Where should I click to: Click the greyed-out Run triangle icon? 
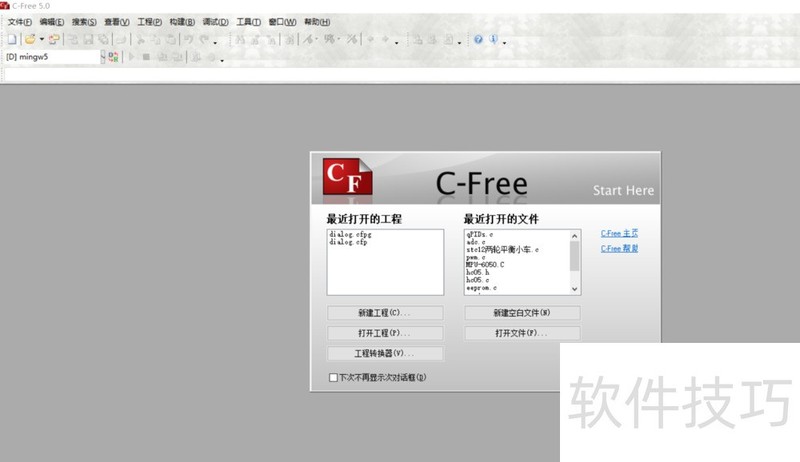(x=131, y=57)
